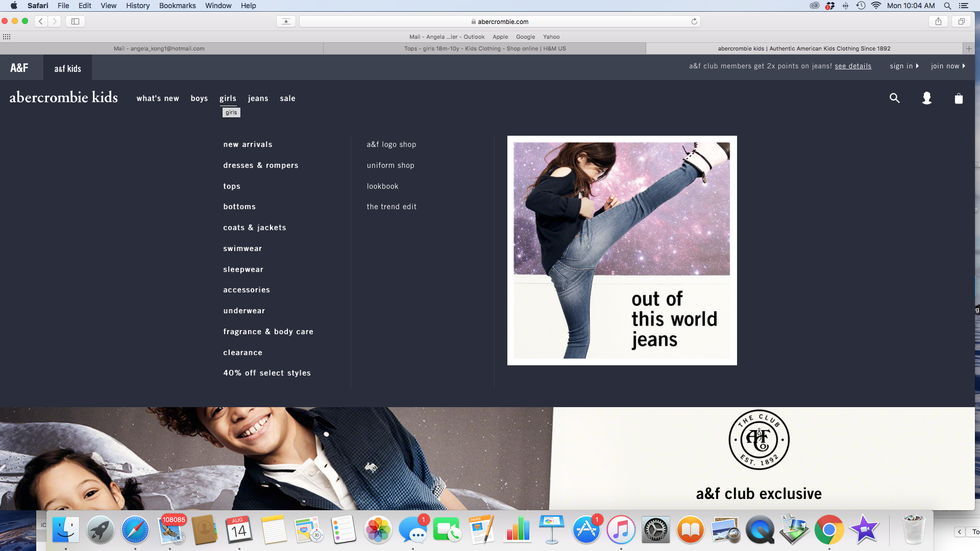Open Safari's Bookmarks menu
Viewport: 980px width, 551px height.
pyautogui.click(x=177, y=6)
